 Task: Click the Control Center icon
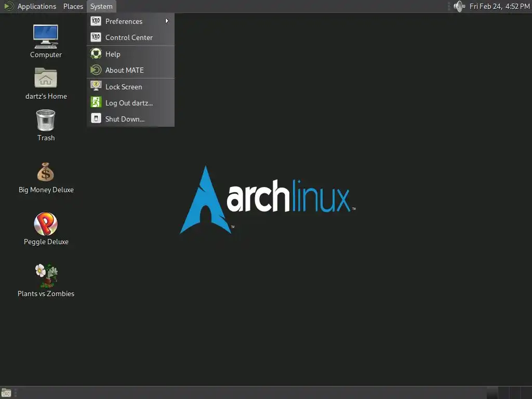(x=96, y=37)
